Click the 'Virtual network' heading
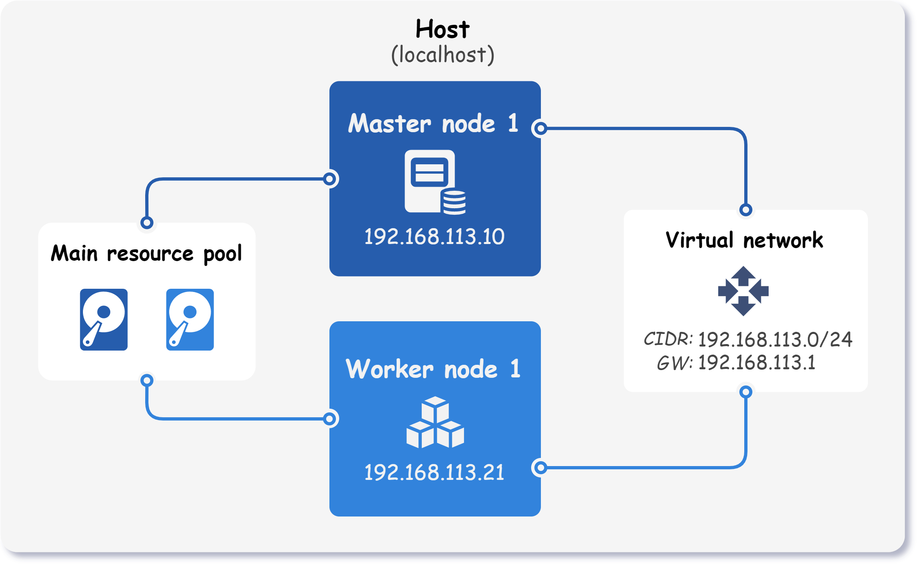The width and height of the screenshot is (924, 571). pos(744,240)
